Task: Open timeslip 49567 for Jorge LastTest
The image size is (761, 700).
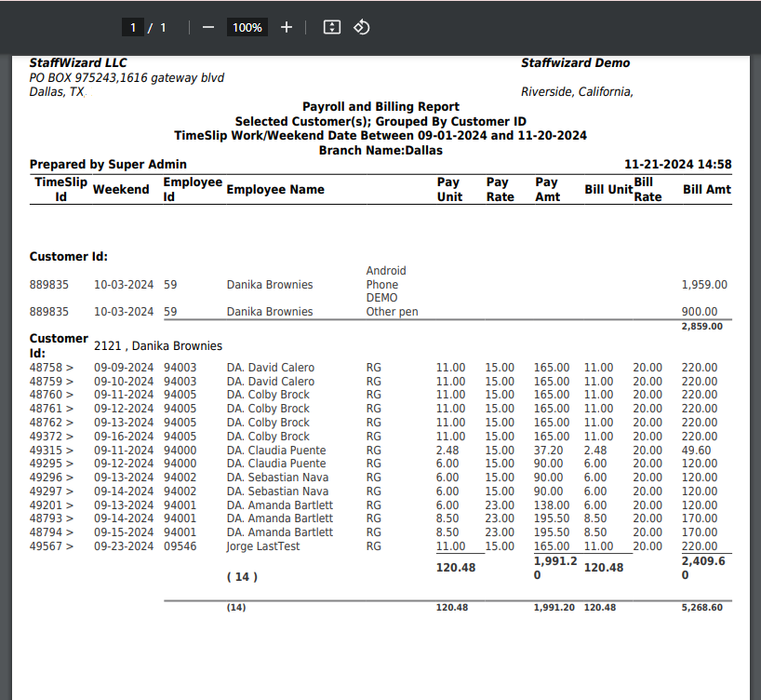Action: [x=51, y=546]
